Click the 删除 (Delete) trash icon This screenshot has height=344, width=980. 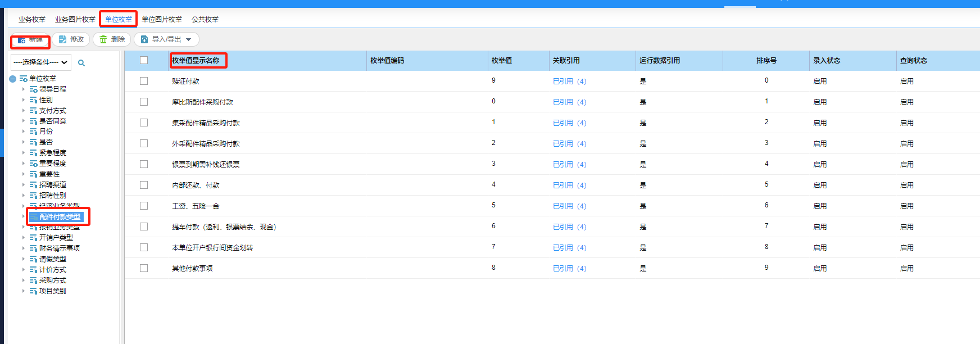103,39
